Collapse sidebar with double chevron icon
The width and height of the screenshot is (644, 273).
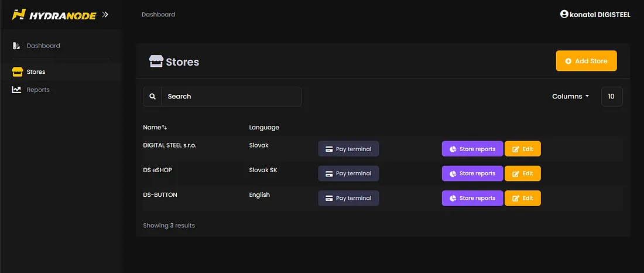[x=105, y=15]
